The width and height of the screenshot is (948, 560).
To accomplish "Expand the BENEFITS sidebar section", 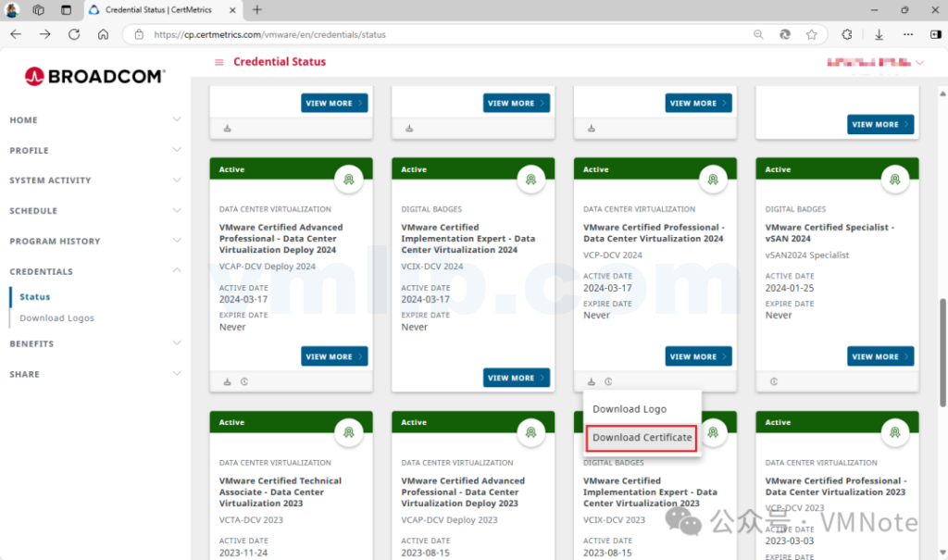I will coord(176,343).
